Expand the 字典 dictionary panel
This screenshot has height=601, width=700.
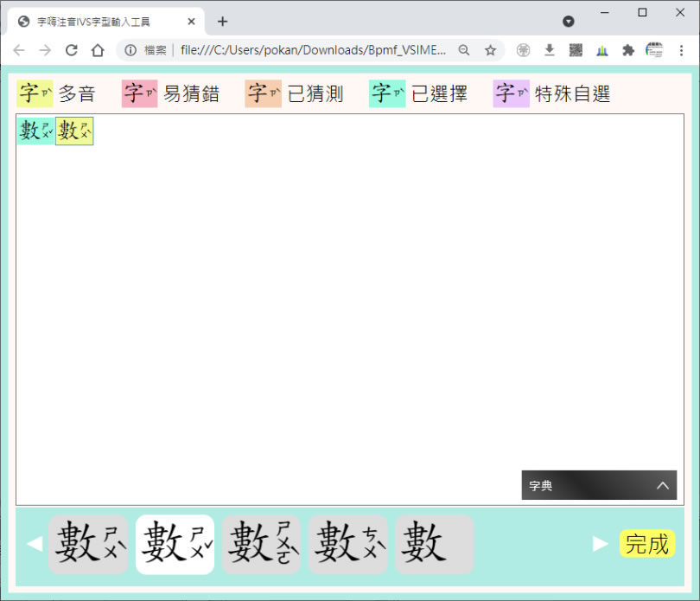pyautogui.click(x=663, y=485)
